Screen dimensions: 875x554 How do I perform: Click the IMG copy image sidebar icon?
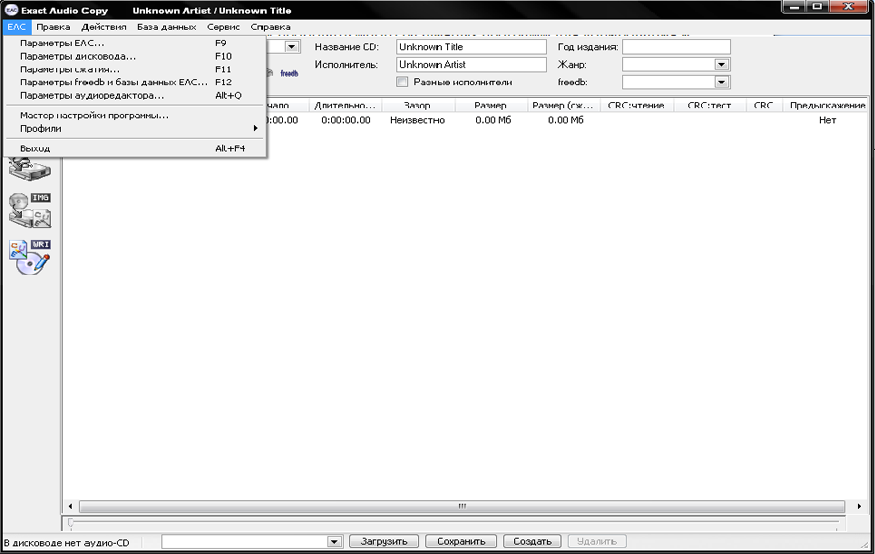click(x=30, y=210)
